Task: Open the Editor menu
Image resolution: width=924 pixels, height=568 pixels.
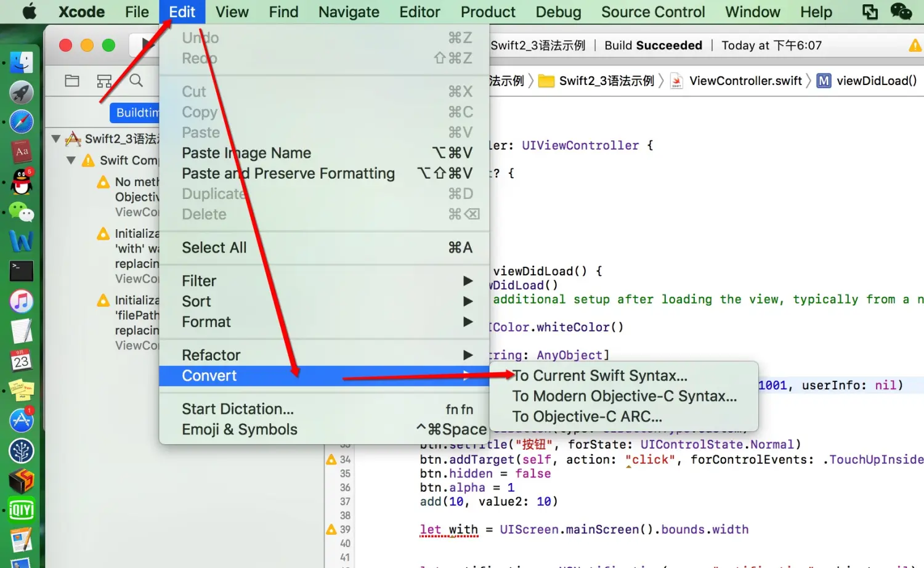Action: click(x=419, y=12)
